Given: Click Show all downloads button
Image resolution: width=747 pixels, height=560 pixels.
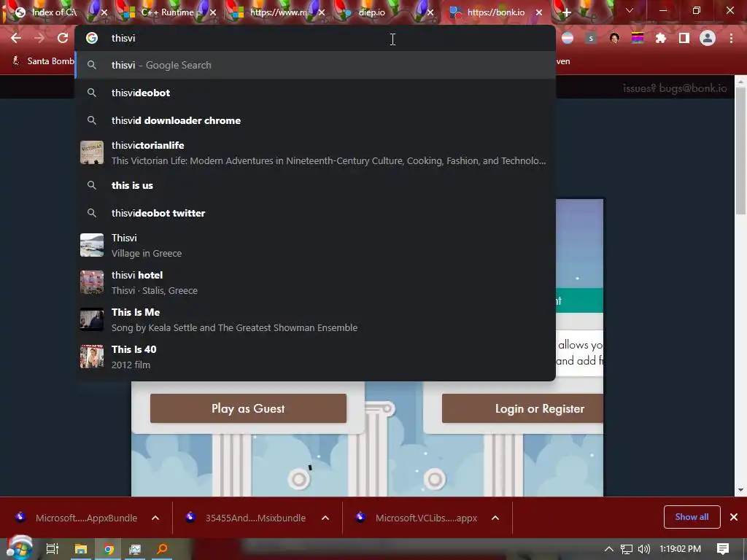Looking at the screenshot, I should 692,517.
